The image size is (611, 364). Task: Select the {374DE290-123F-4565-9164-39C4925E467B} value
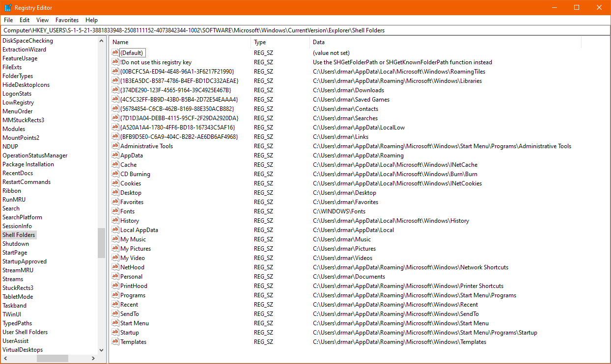coord(175,90)
